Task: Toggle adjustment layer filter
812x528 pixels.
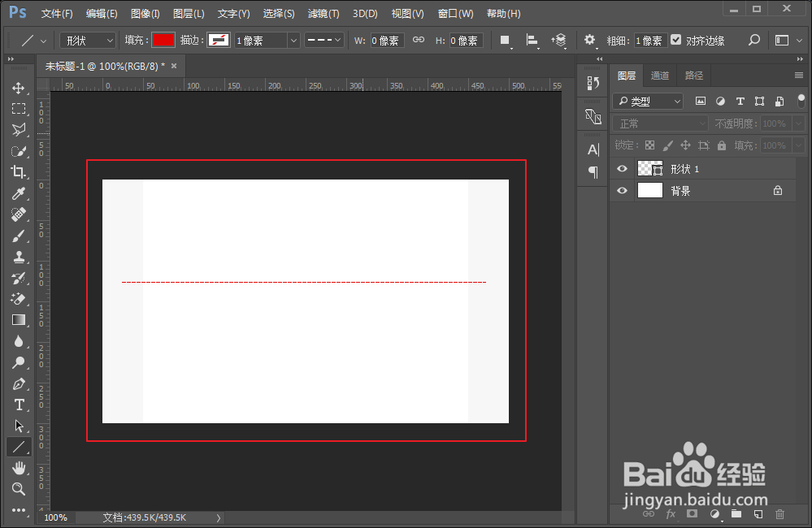Action: click(720, 101)
